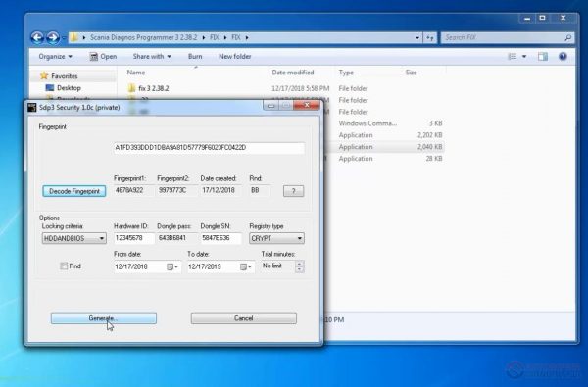Click the folder icon in address bar
Image resolution: width=588 pixels, height=387 pixels.
tap(74, 37)
